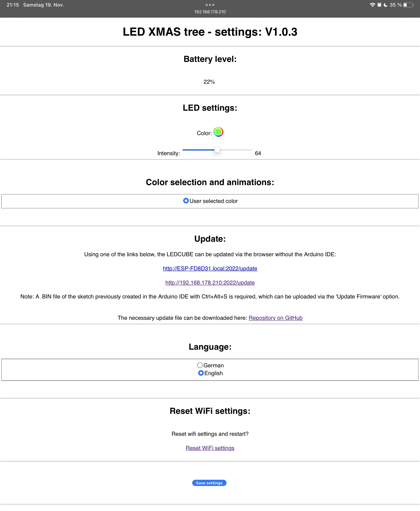
Task: Open the LED color picker swatch
Action: coord(218,132)
